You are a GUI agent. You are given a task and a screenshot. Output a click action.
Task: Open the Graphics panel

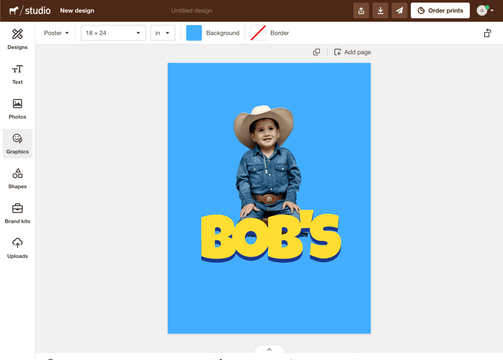[17, 144]
